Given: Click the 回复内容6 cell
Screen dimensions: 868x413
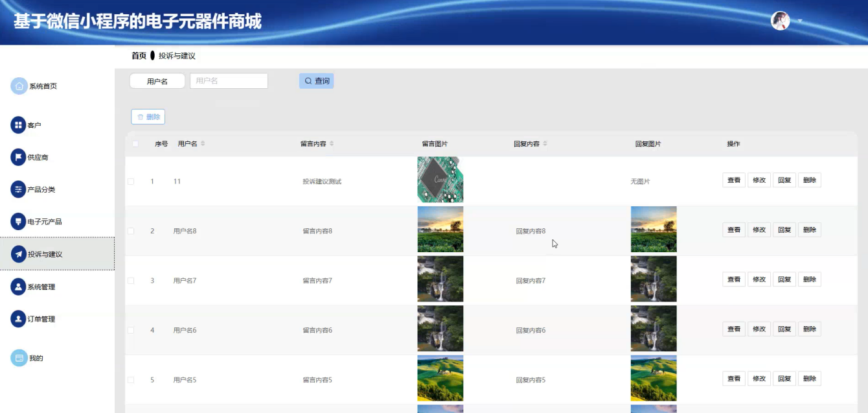Looking at the screenshot, I should coord(531,330).
